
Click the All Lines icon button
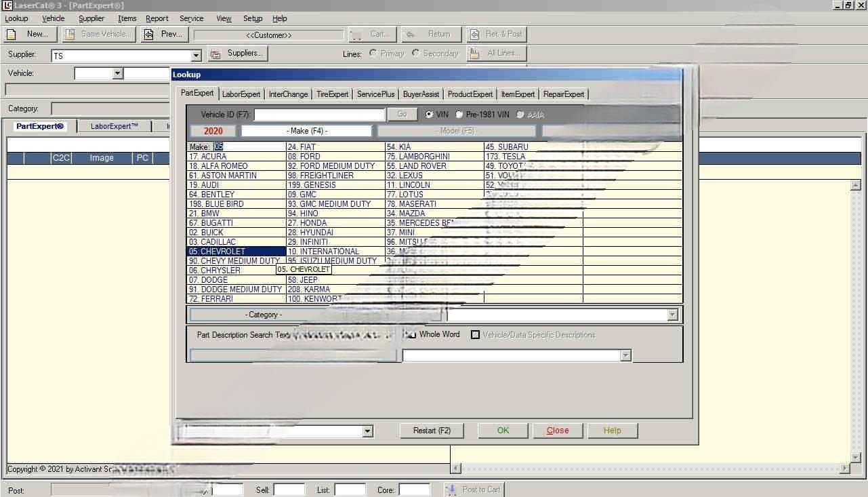[x=474, y=54]
